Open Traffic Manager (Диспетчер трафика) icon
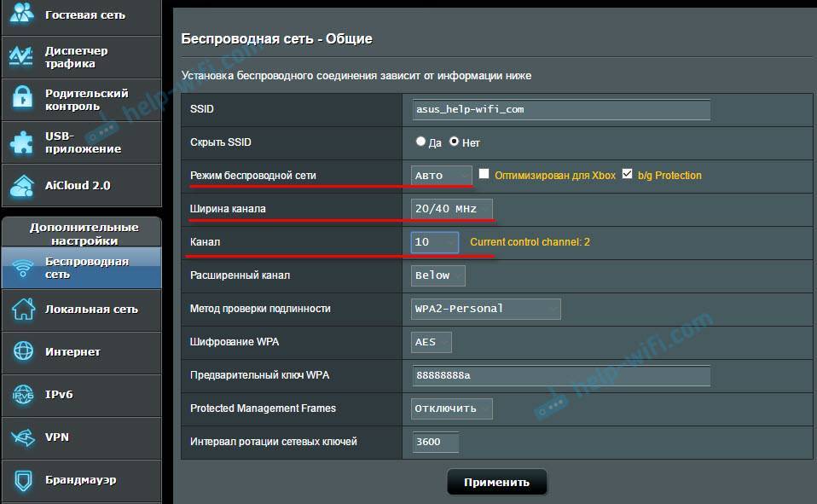Viewport: 817px width, 504px height. point(21,57)
